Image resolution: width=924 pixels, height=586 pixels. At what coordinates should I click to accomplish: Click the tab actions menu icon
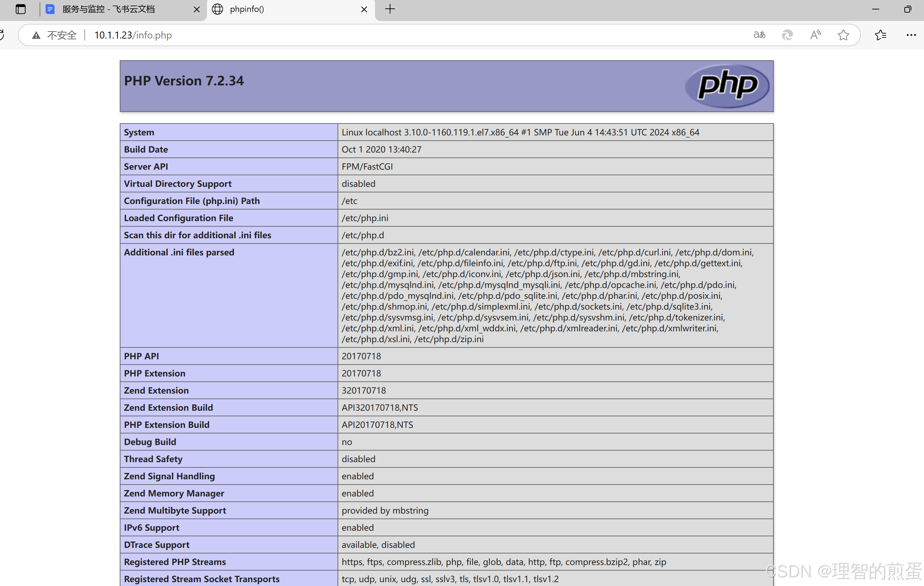(x=21, y=9)
